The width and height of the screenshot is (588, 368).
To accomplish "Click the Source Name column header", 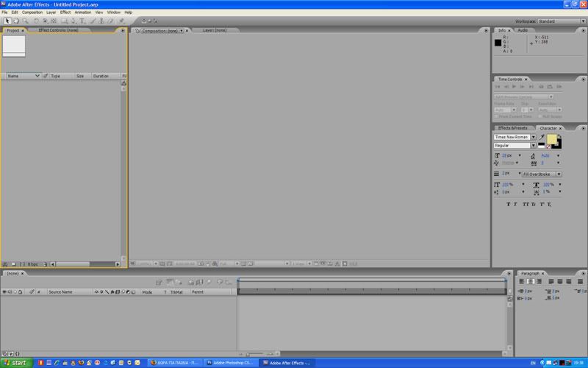I will (x=60, y=292).
